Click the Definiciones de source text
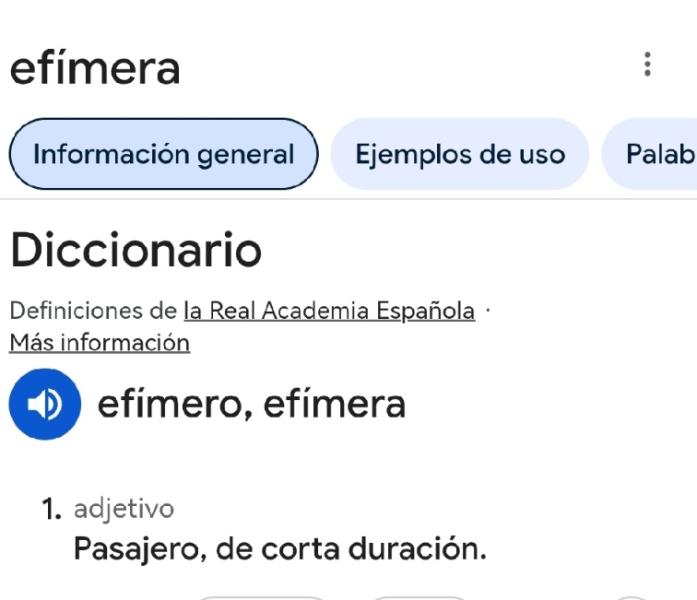This screenshot has width=697, height=600. (x=93, y=310)
